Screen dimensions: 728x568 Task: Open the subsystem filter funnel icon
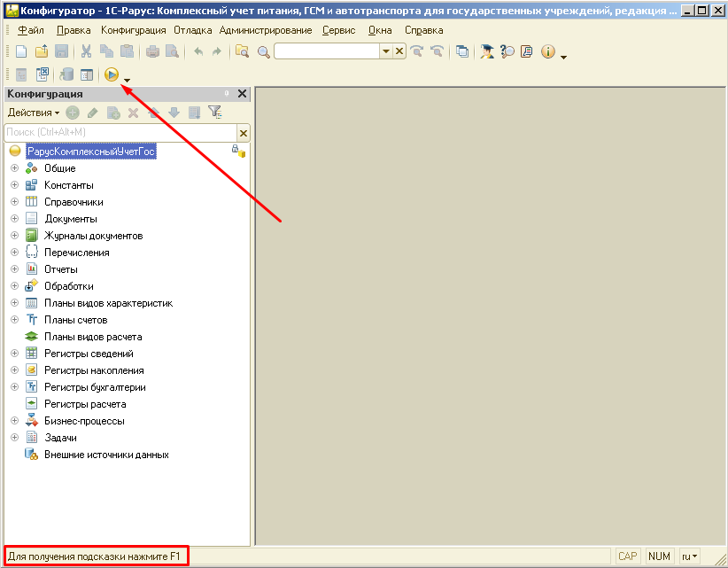click(215, 112)
